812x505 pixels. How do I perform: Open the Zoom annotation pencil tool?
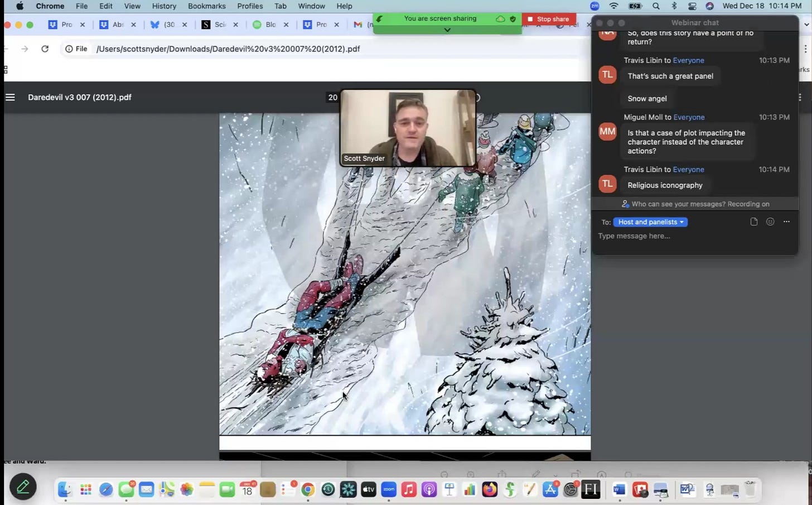[x=23, y=487]
